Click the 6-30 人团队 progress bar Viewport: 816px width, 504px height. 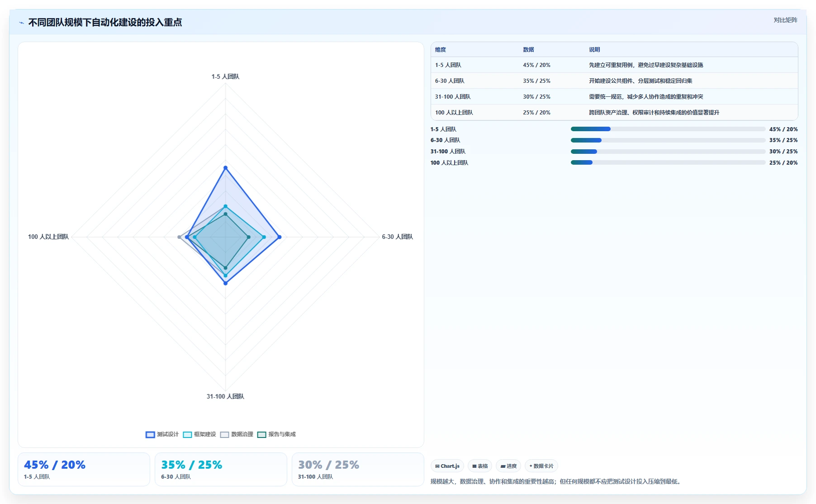coord(668,140)
